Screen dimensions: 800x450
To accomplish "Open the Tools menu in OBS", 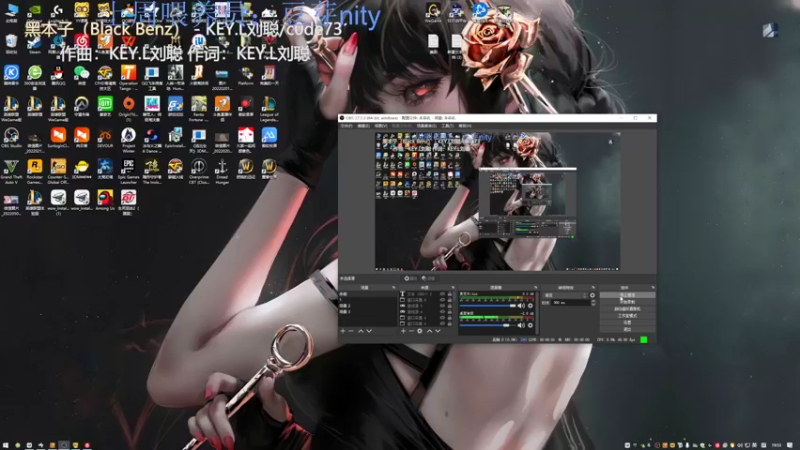I will (x=447, y=126).
